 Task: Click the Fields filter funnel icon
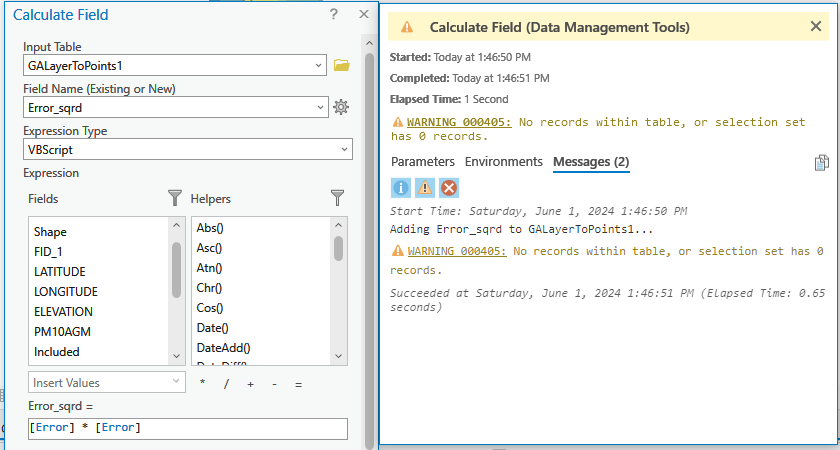(x=175, y=198)
